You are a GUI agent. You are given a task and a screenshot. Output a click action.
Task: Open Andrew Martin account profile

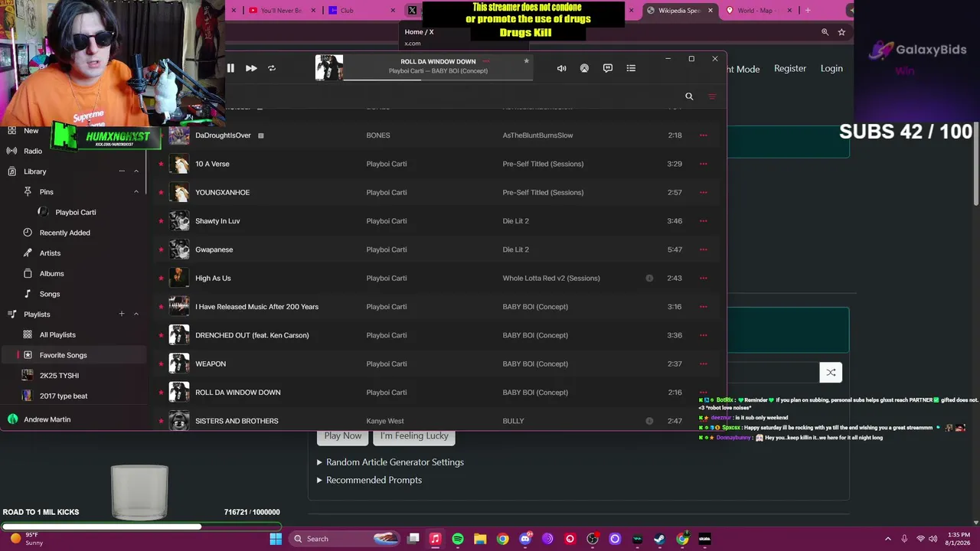pos(47,419)
